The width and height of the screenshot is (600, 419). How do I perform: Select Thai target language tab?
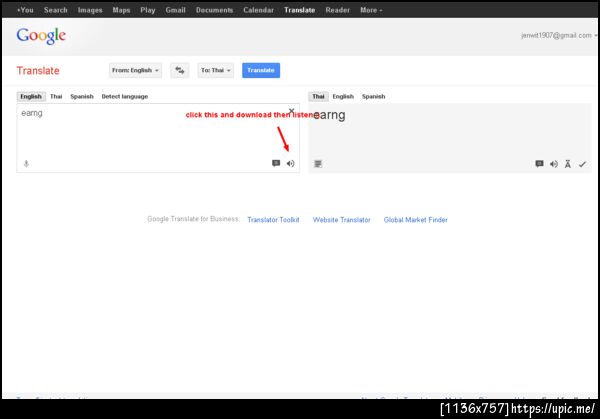point(318,96)
